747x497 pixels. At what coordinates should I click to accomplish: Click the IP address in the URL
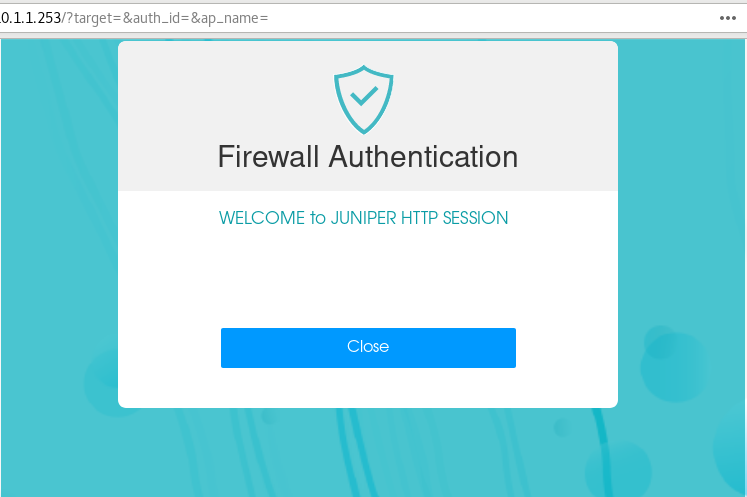30,18
